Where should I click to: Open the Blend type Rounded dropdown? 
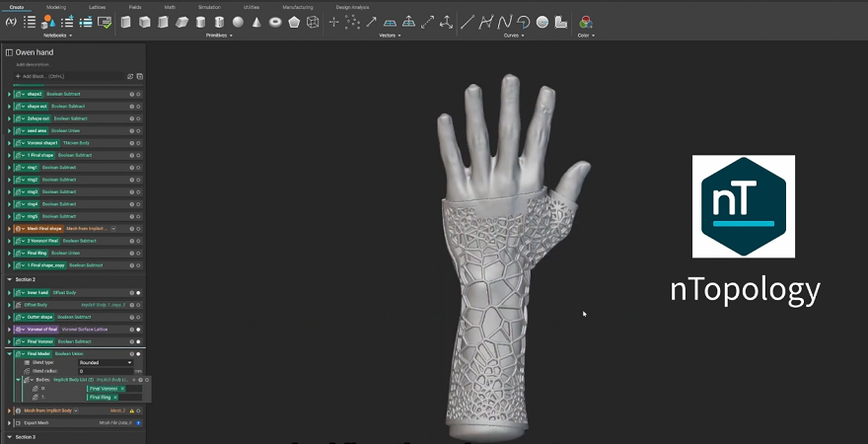coord(105,363)
